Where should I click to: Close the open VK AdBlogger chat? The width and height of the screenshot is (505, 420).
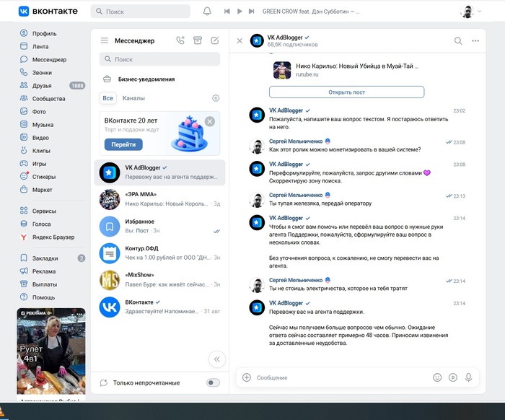tap(240, 40)
